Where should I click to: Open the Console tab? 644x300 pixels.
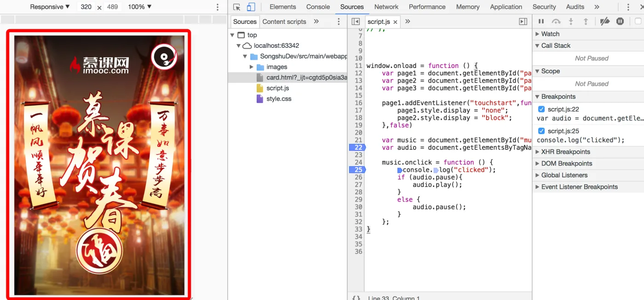(318, 7)
